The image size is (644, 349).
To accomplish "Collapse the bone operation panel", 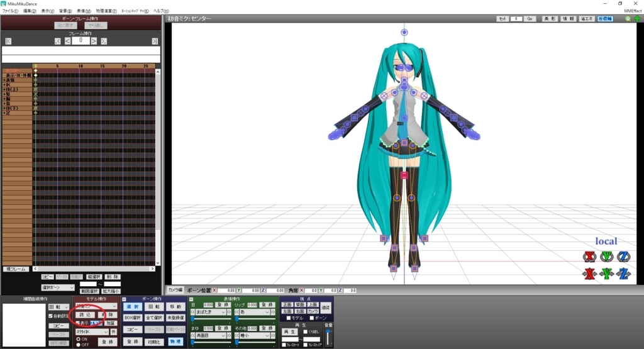I will [125, 299].
